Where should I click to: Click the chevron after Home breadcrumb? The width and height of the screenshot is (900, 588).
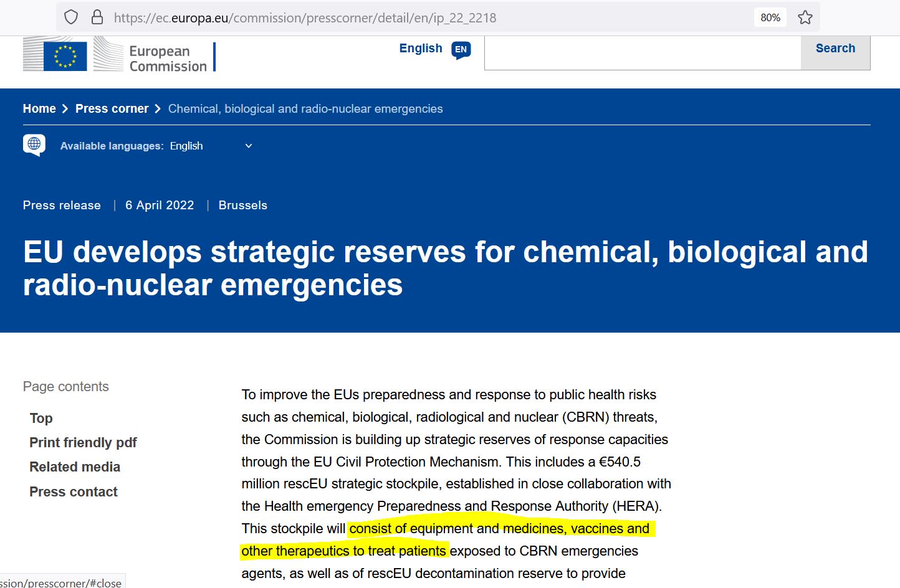[x=65, y=109]
